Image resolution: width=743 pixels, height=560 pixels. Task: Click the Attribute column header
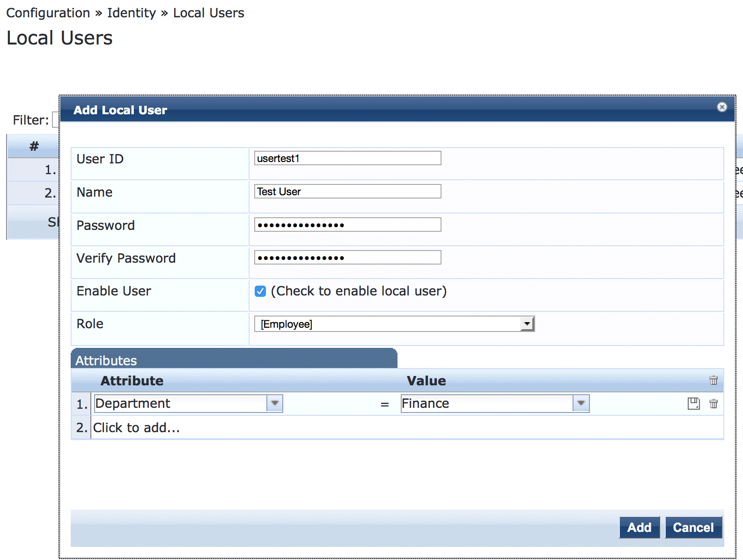pyautogui.click(x=132, y=381)
